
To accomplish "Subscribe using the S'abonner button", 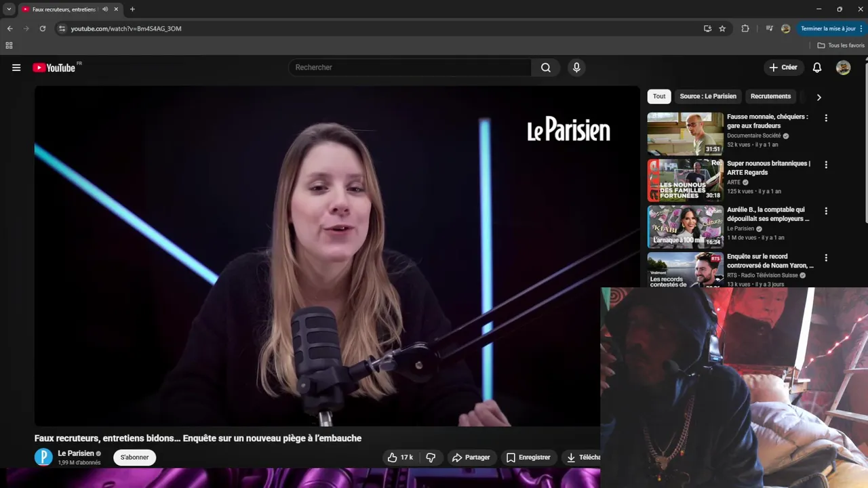I will point(134,457).
